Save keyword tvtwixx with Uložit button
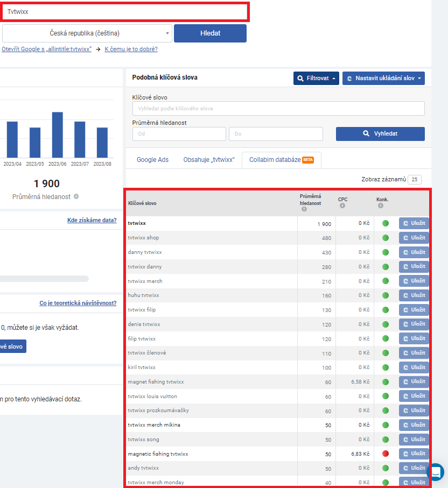Image resolution: width=448 pixels, height=488 pixels. 414,223
